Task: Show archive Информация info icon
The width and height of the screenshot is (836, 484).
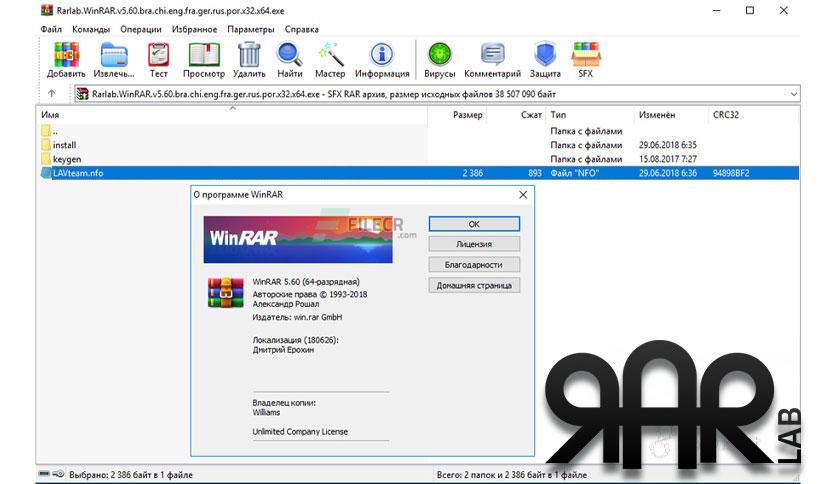Action: 382,55
